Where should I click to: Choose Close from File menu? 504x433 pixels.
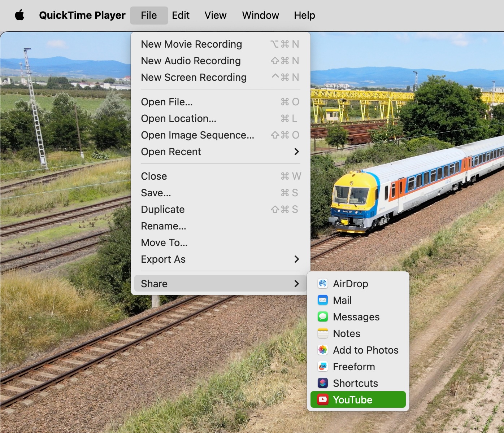[220, 176]
